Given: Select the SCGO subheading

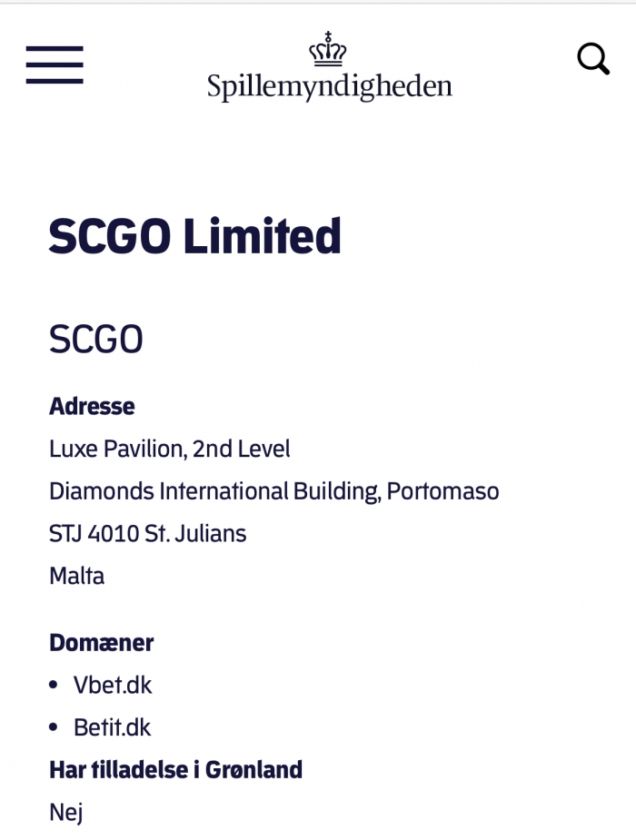Looking at the screenshot, I should pos(96,340).
